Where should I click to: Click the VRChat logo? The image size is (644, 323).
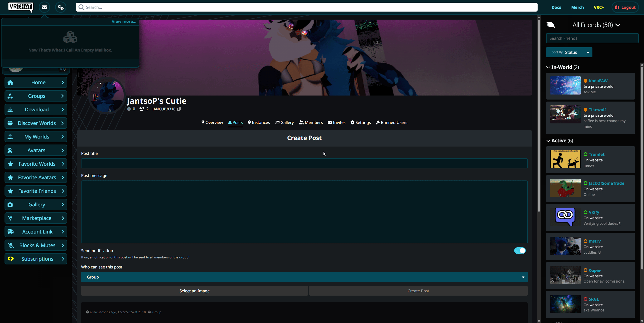coord(21,7)
